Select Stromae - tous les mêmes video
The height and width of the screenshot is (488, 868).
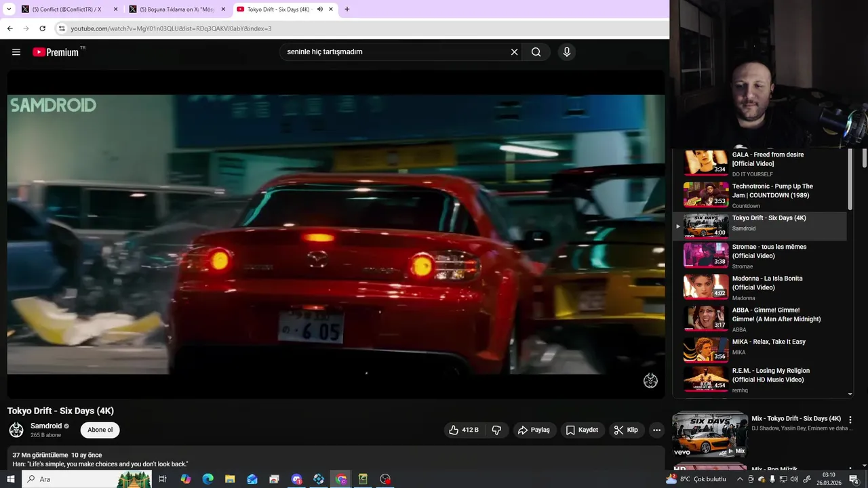tap(759, 256)
